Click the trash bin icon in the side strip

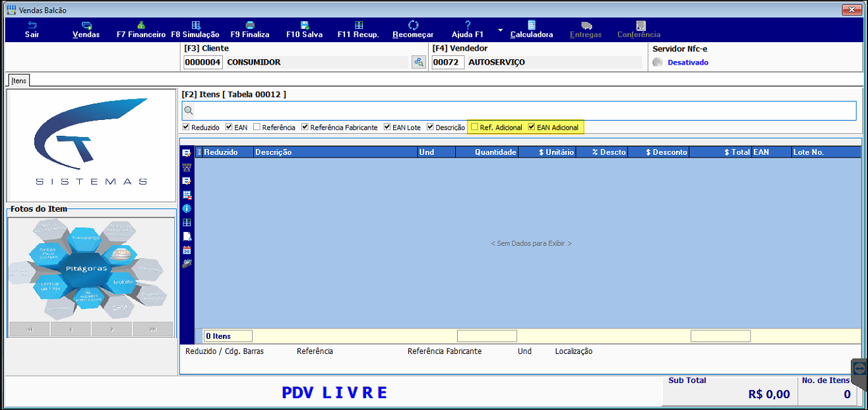187,167
